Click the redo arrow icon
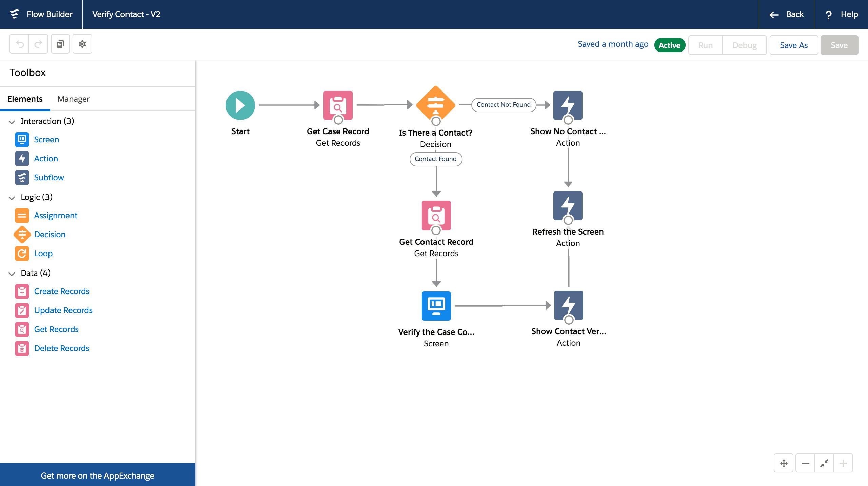 (38, 43)
